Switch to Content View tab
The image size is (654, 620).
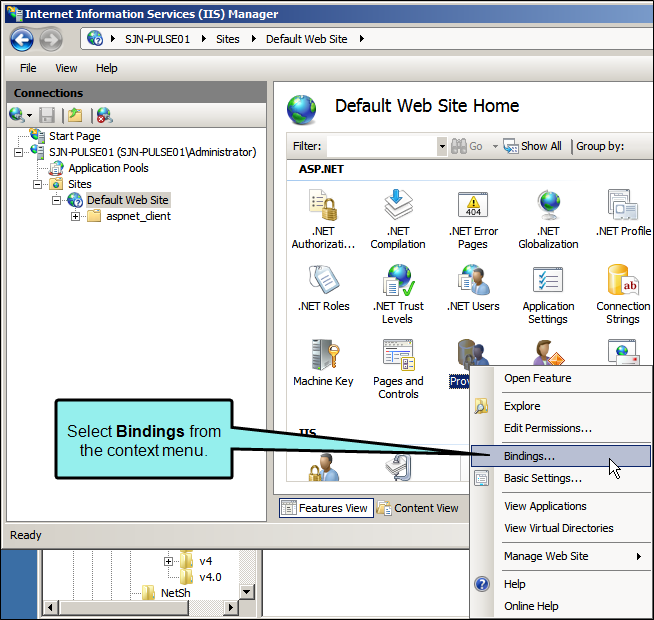pyautogui.click(x=418, y=508)
